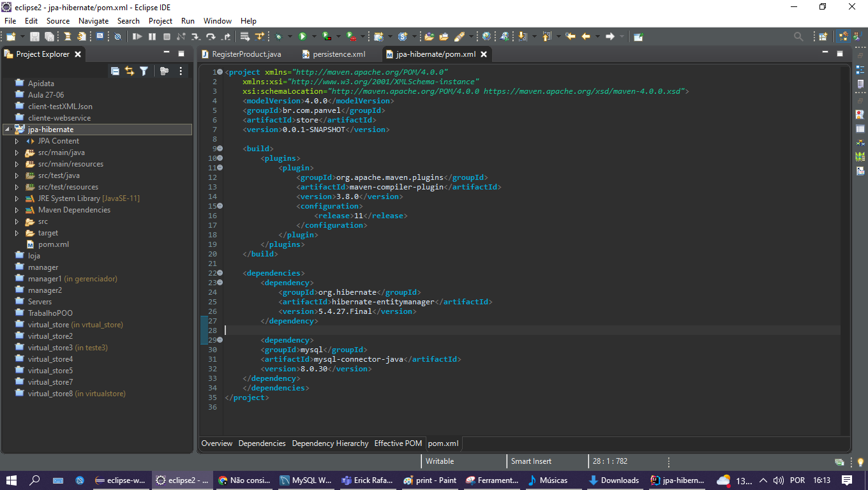Image resolution: width=868 pixels, height=490 pixels.
Task: Click the Terminate debug icon
Action: (x=167, y=37)
